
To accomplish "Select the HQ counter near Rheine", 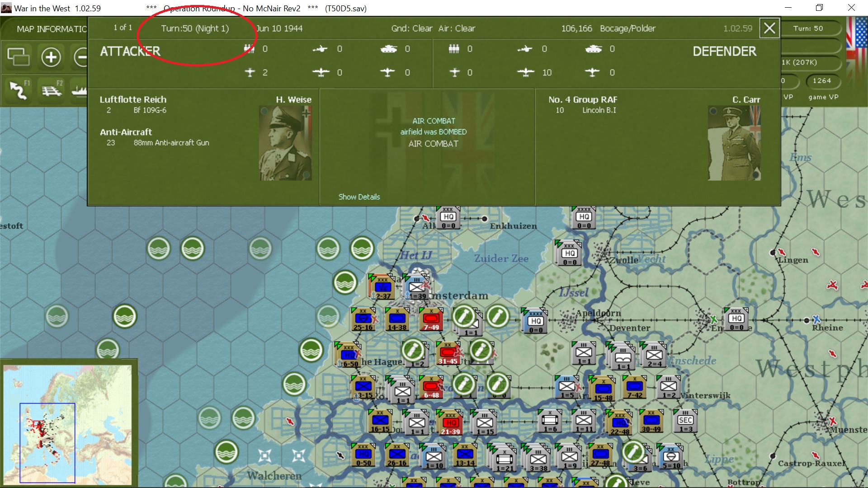I will point(736,319).
